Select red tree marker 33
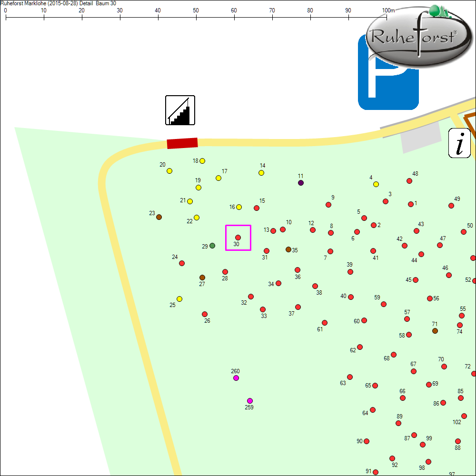 tap(263, 310)
